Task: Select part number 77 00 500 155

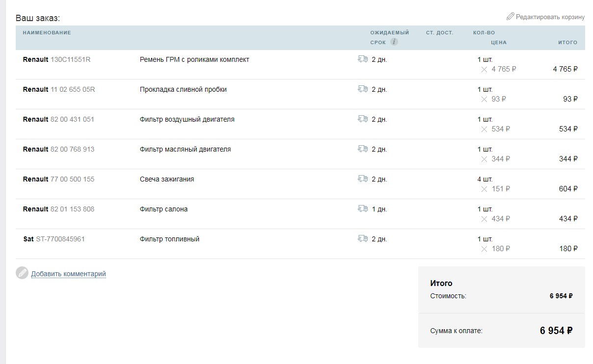Action: [x=72, y=179]
